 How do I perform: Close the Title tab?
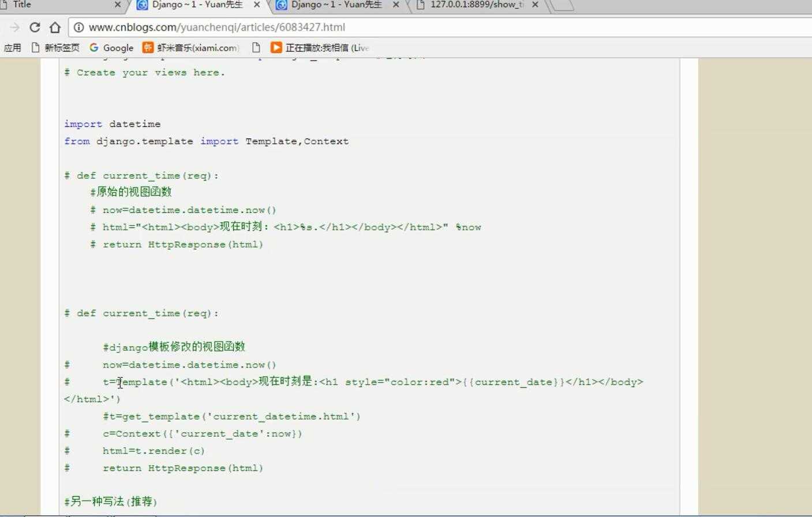118,5
